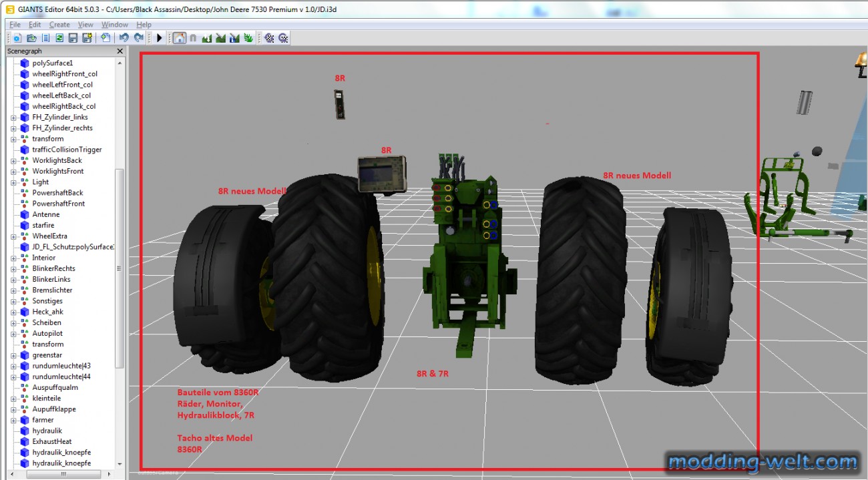Click cube icon next to starfire

pos(25,225)
